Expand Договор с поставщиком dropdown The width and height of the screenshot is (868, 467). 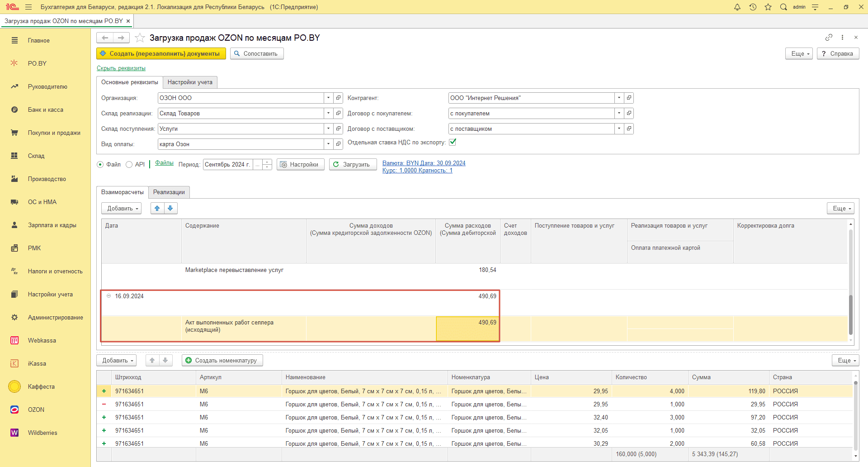pyautogui.click(x=619, y=129)
